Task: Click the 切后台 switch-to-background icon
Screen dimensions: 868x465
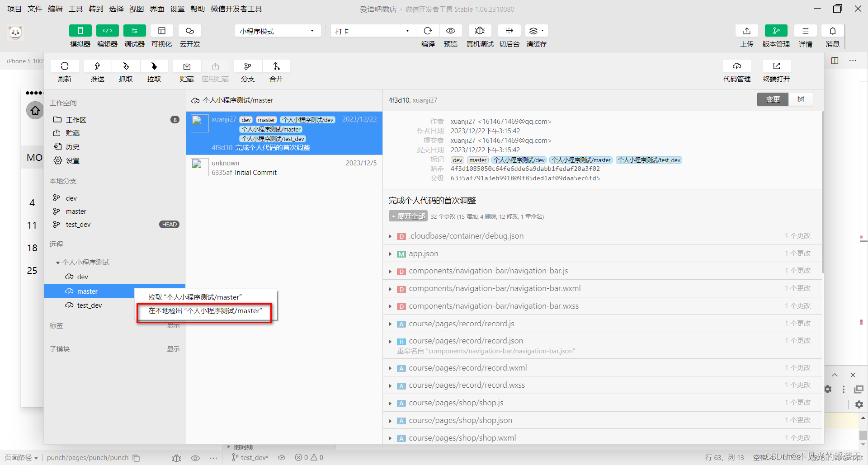Action: pyautogui.click(x=509, y=31)
